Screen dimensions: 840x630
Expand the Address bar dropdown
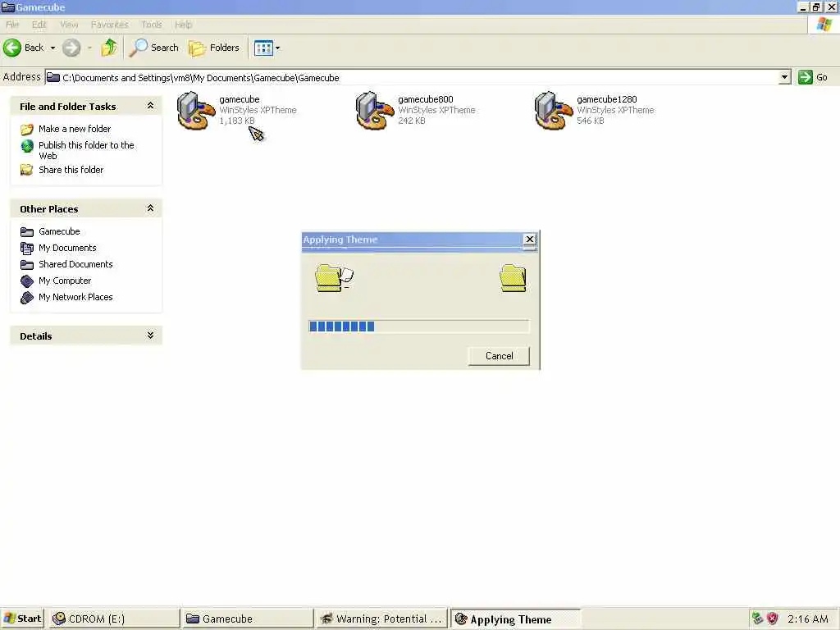click(x=784, y=78)
